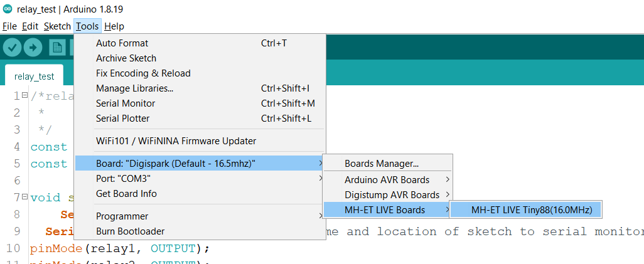Close the open Tools menu
Image resolution: width=644 pixels, height=264 pixels.
coord(87,26)
